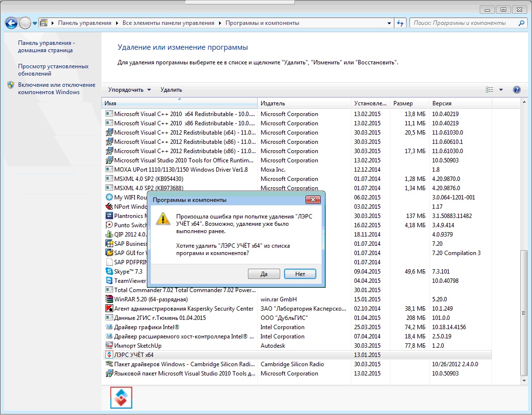Select Драйвер расширяемого хост-контроллера Intel row

click(297, 336)
